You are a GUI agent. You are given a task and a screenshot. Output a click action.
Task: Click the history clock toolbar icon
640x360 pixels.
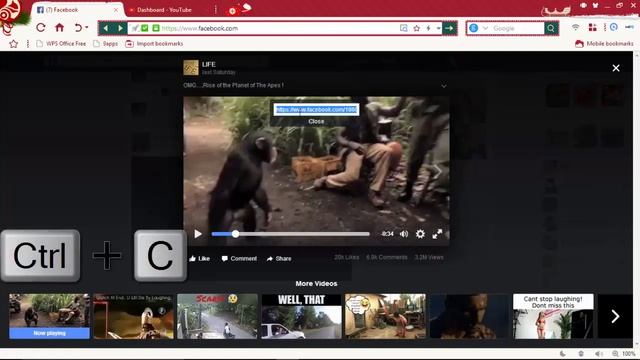(613, 27)
